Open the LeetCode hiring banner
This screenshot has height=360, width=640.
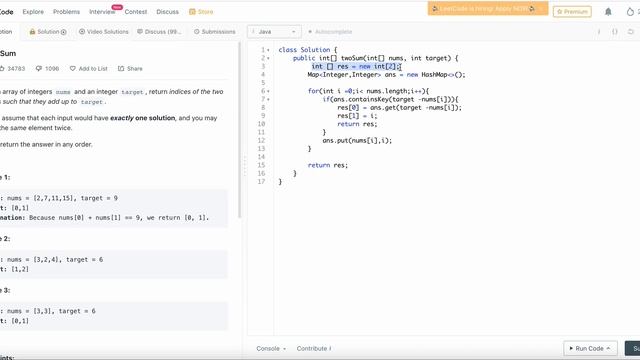point(488,9)
